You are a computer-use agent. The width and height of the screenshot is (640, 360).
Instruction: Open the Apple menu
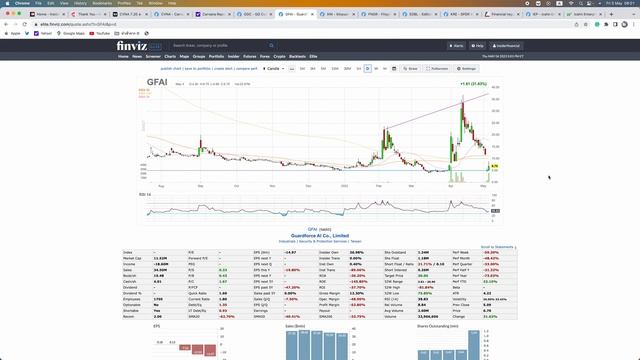[7, 3]
